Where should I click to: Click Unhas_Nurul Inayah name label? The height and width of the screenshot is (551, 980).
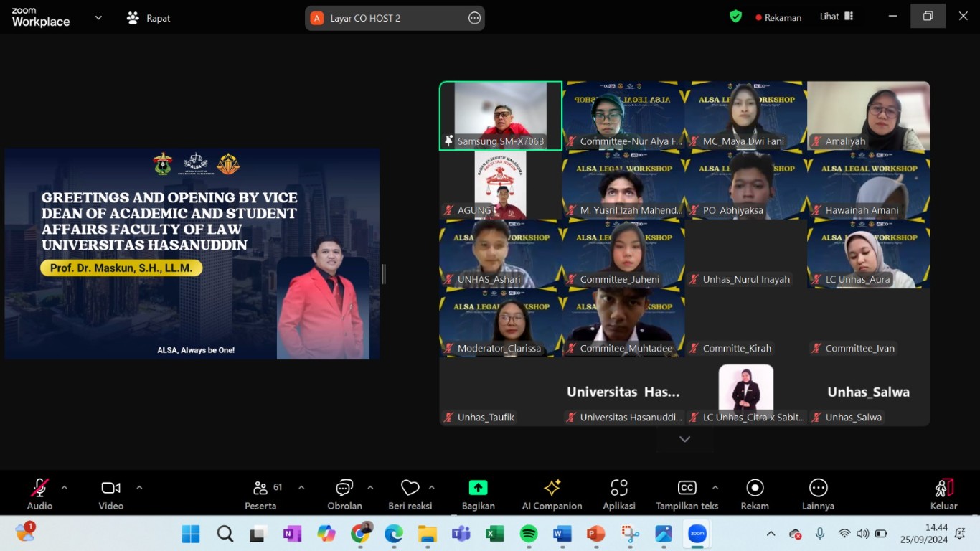746,279
